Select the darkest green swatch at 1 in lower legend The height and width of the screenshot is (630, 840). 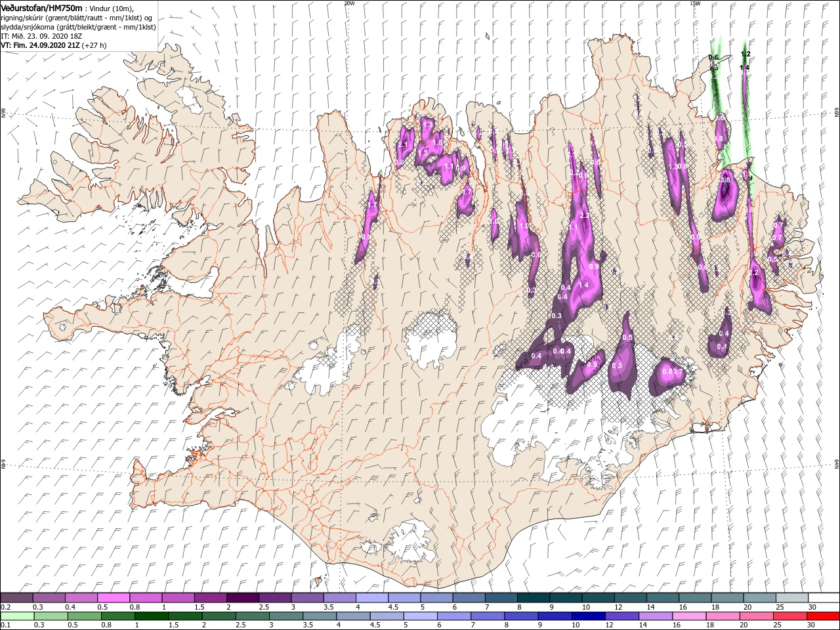[151, 616]
